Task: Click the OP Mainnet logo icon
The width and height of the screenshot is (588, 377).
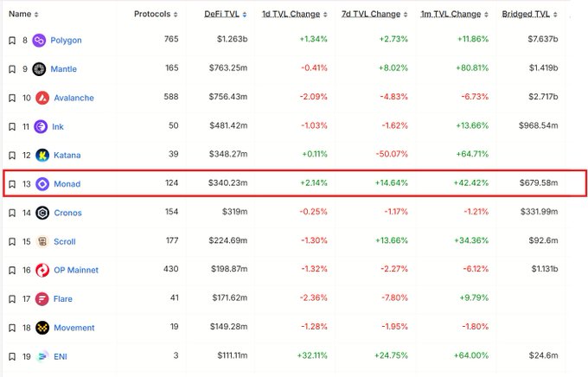Action: tap(42, 270)
